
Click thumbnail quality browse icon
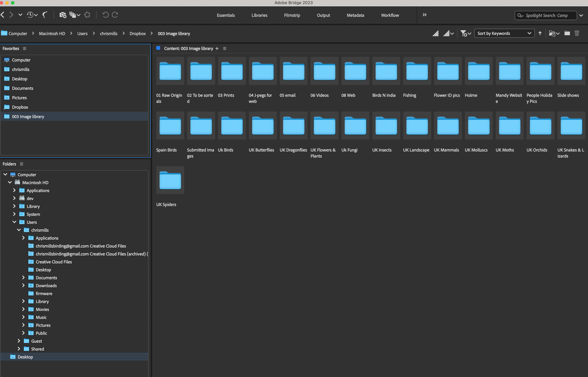click(x=435, y=33)
